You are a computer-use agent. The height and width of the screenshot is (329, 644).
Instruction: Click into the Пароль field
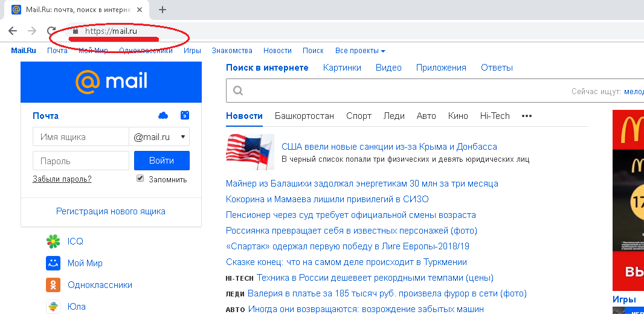click(81, 161)
